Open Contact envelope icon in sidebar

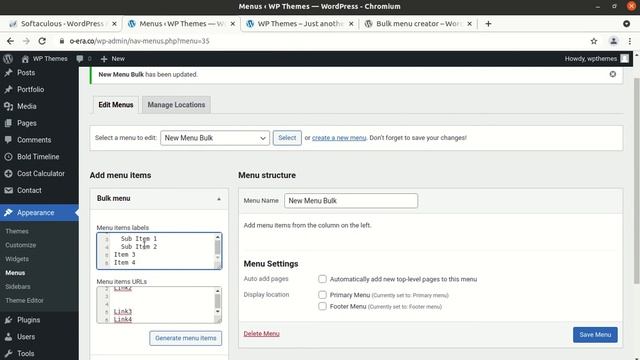pyautogui.click(x=8, y=190)
